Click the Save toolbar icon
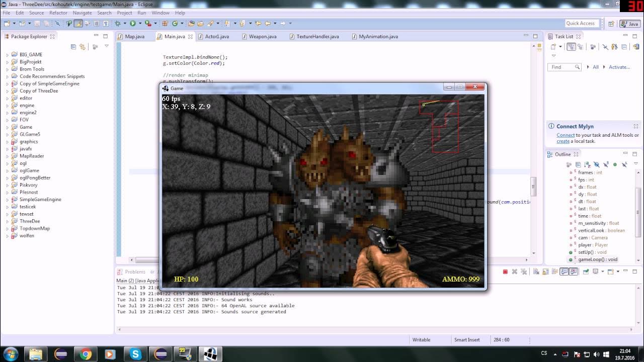The height and width of the screenshot is (362, 644). 37,23
